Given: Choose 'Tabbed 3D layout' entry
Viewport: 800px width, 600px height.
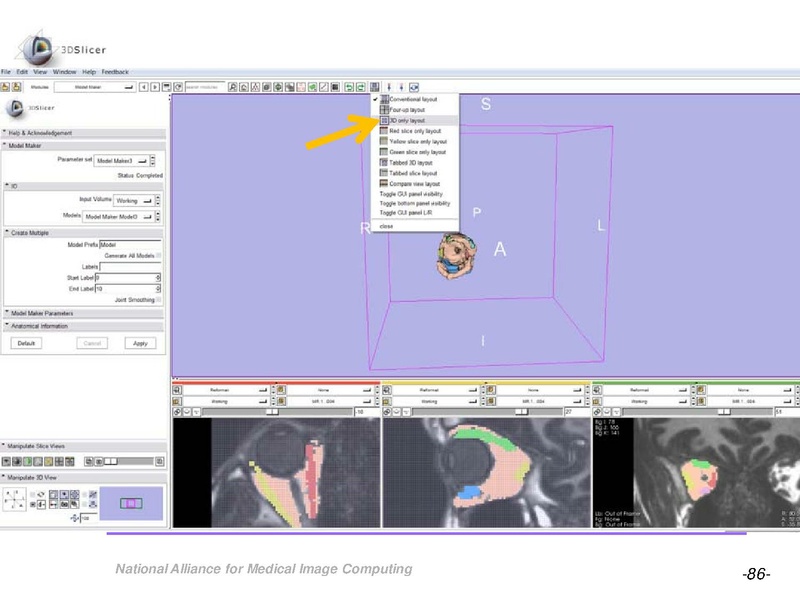Looking at the screenshot, I should pos(414,163).
